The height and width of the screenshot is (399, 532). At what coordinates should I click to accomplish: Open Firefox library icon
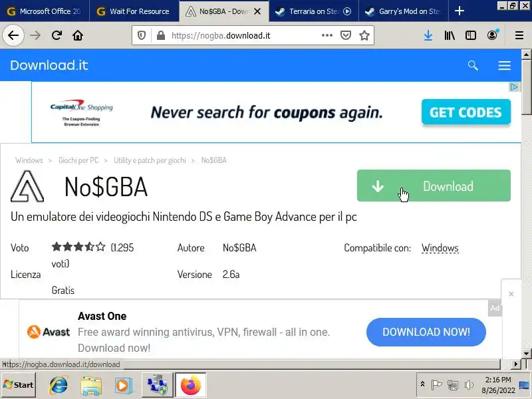pos(450,35)
